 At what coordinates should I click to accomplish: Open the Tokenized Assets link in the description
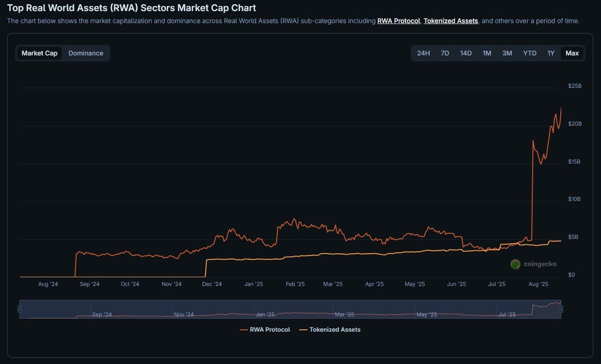pos(450,21)
